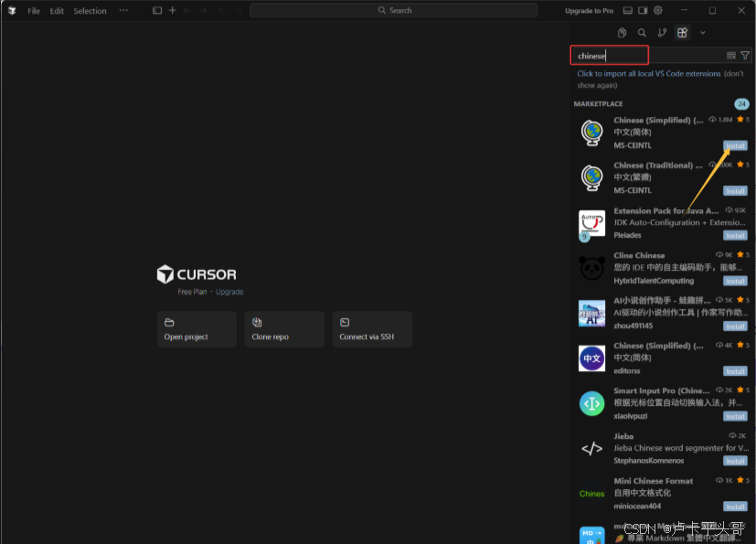Viewport: 756px width, 544px height.
Task: Click the import all local VS Code extensions link
Action: (649, 74)
